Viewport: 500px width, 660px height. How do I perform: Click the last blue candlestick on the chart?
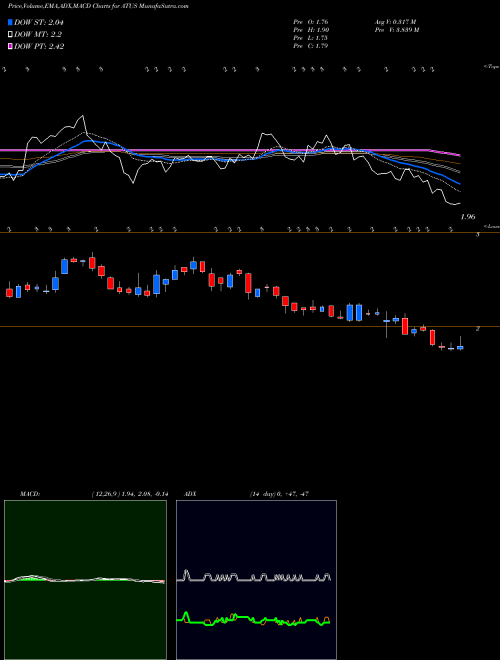460,347
